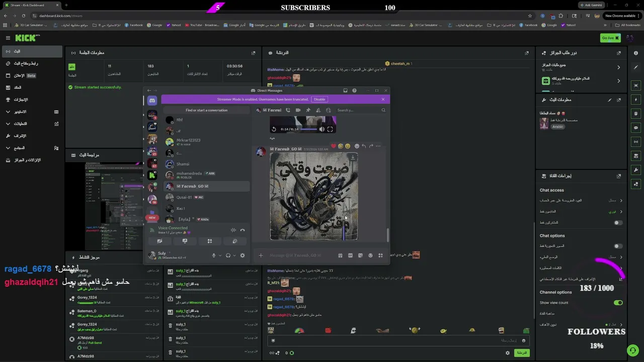The image size is (644, 362).
Task: Expand the Community section in Kick sidebar
Action: pos(8,148)
